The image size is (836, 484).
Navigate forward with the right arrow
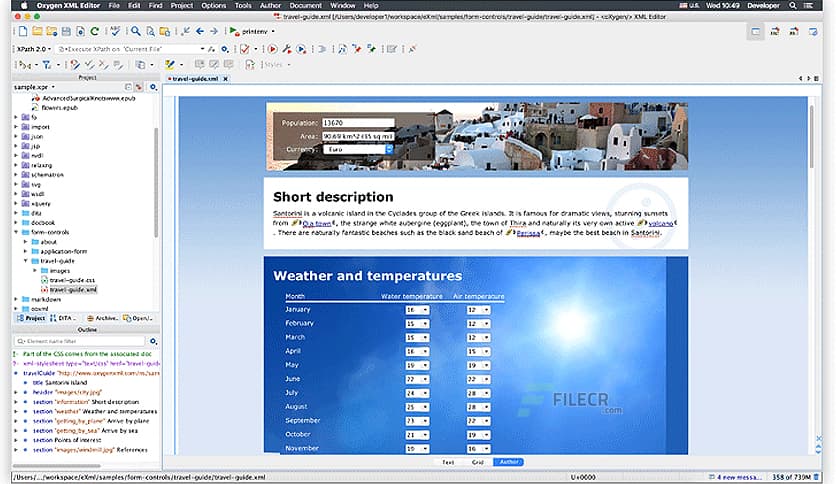tap(214, 31)
